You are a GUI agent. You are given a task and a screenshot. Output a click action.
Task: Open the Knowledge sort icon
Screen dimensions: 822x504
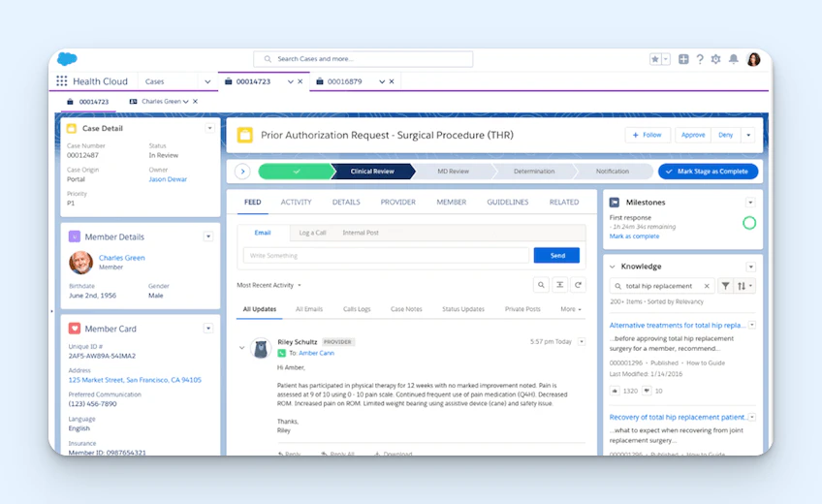tap(744, 286)
